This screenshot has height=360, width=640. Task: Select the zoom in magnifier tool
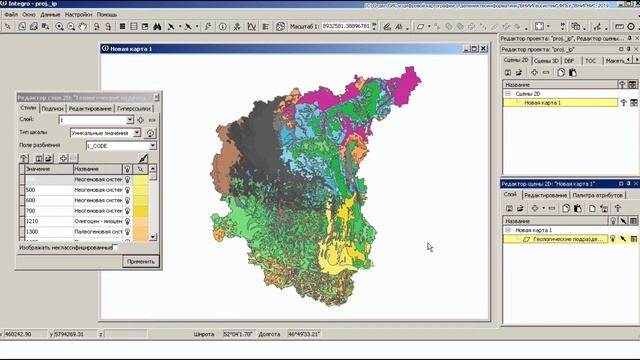[59, 27]
